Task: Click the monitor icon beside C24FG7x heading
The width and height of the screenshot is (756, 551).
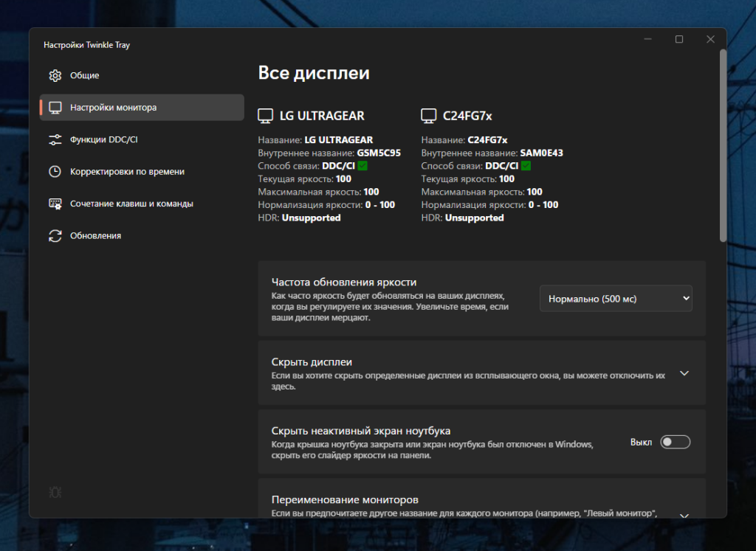Action: click(x=428, y=116)
